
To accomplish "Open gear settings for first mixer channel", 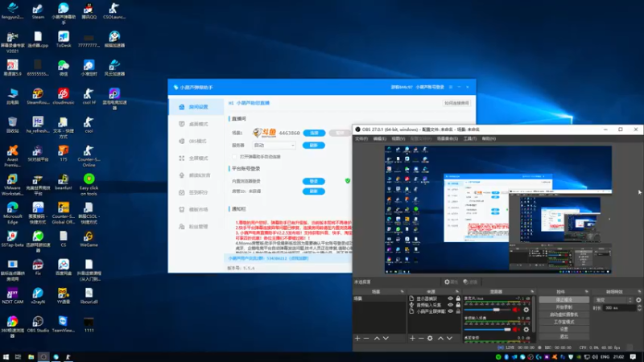I will pos(526,310).
